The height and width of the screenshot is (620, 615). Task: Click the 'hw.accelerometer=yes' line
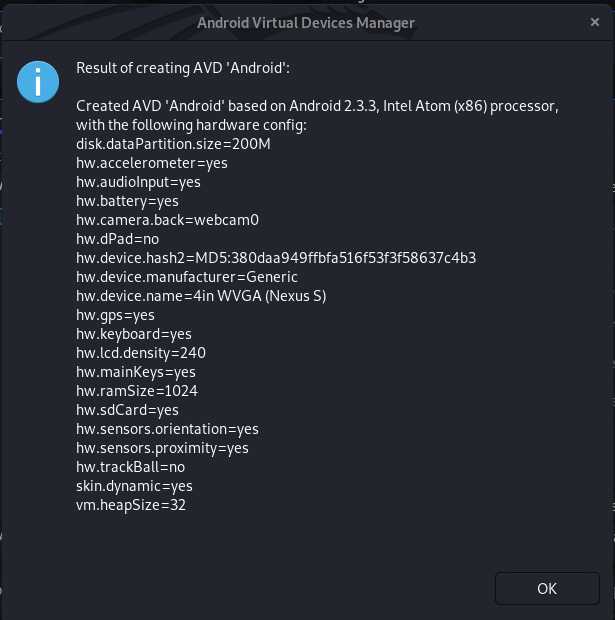152,163
